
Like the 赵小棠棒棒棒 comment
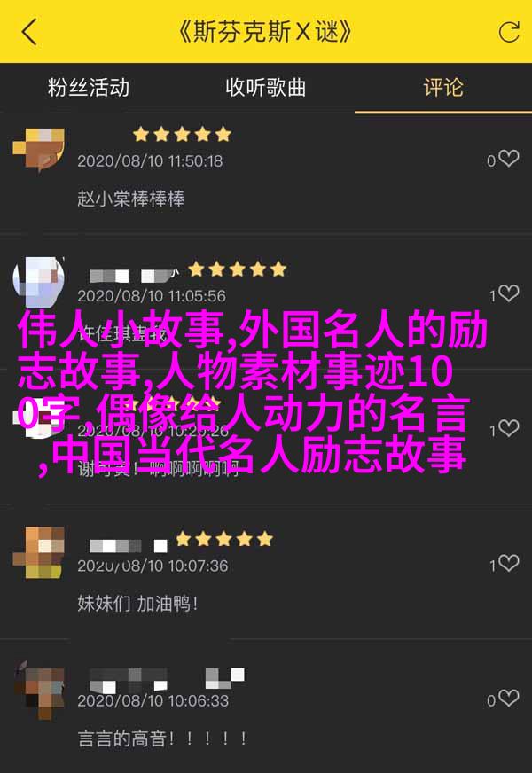(508, 159)
